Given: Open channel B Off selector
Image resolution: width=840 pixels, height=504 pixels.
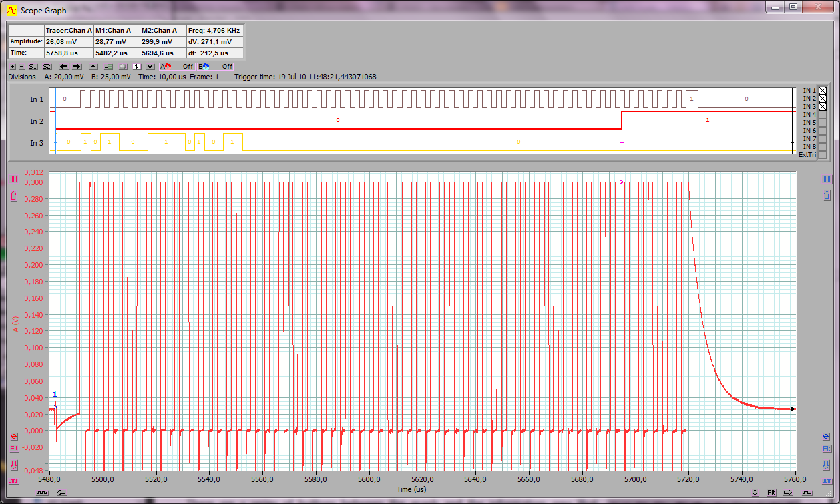Looking at the screenshot, I should click(216, 67).
